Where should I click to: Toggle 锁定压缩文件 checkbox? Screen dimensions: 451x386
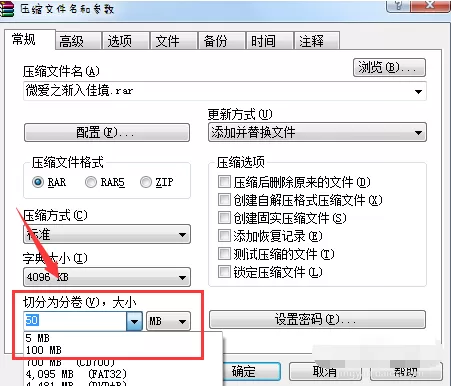pyautogui.click(x=224, y=272)
